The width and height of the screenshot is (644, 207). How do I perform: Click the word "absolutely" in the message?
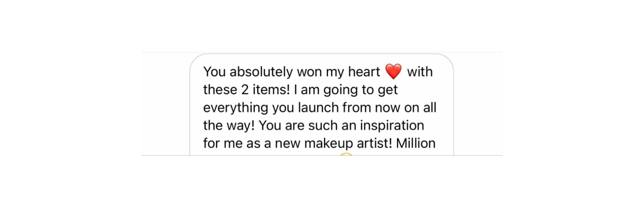click(261, 72)
